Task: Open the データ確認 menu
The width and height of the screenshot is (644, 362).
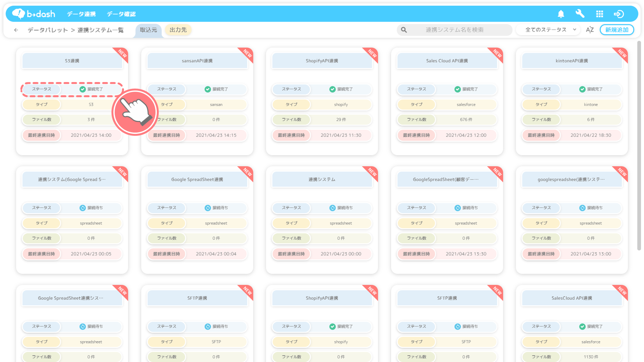Action: tap(121, 14)
